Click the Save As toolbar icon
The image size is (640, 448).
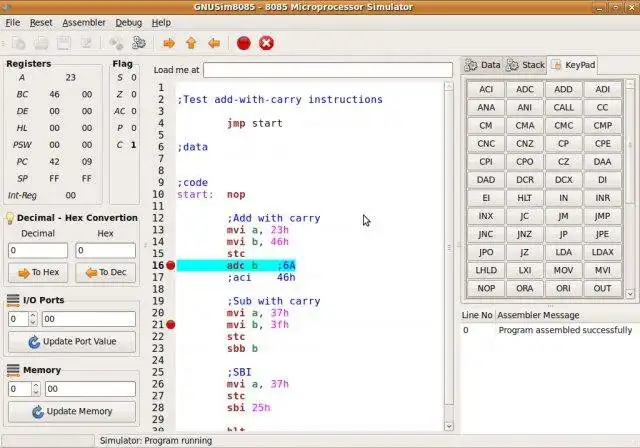[86, 43]
